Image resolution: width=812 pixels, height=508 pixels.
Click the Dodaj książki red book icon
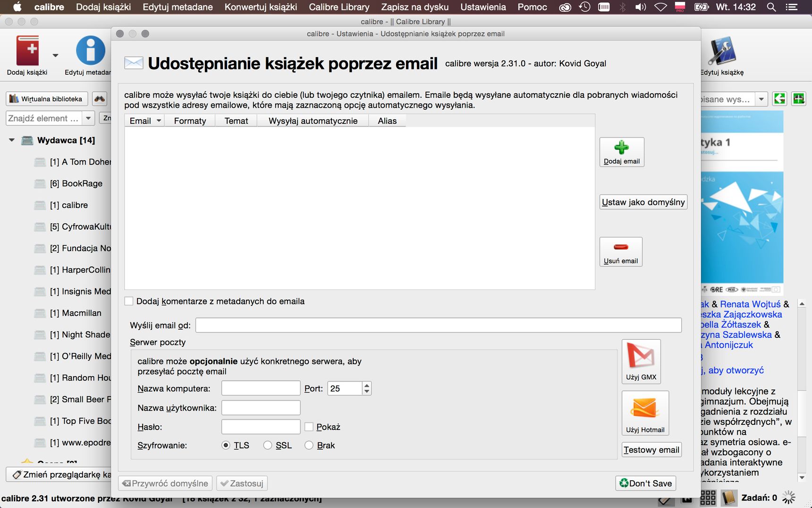[x=27, y=51]
